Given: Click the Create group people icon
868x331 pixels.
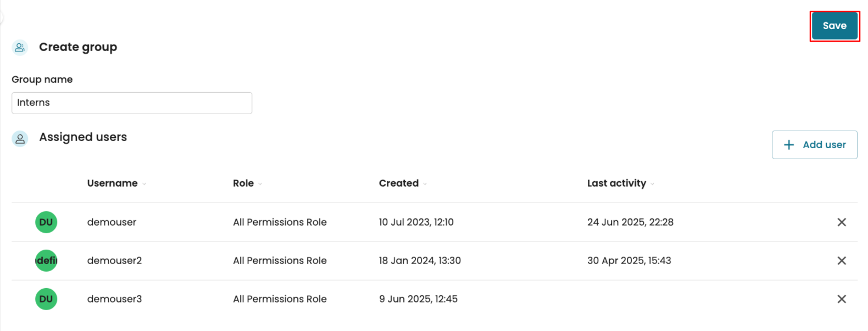Looking at the screenshot, I should tap(20, 48).
